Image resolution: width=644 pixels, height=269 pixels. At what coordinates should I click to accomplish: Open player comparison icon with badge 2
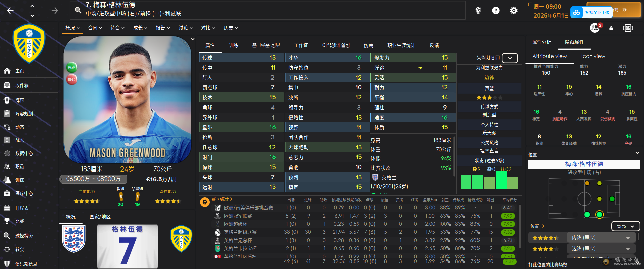[595, 28]
